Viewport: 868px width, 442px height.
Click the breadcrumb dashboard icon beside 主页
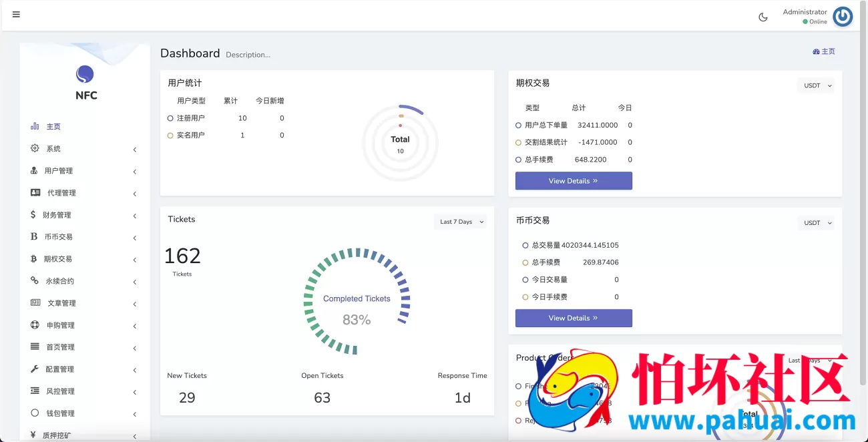816,51
